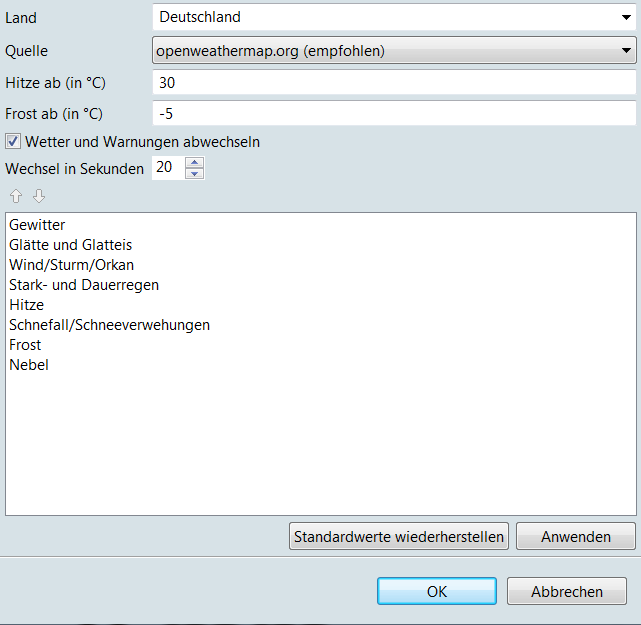The image size is (641, 625).
Task: Select Hitze in the warnings list
Action: [27, 305]
